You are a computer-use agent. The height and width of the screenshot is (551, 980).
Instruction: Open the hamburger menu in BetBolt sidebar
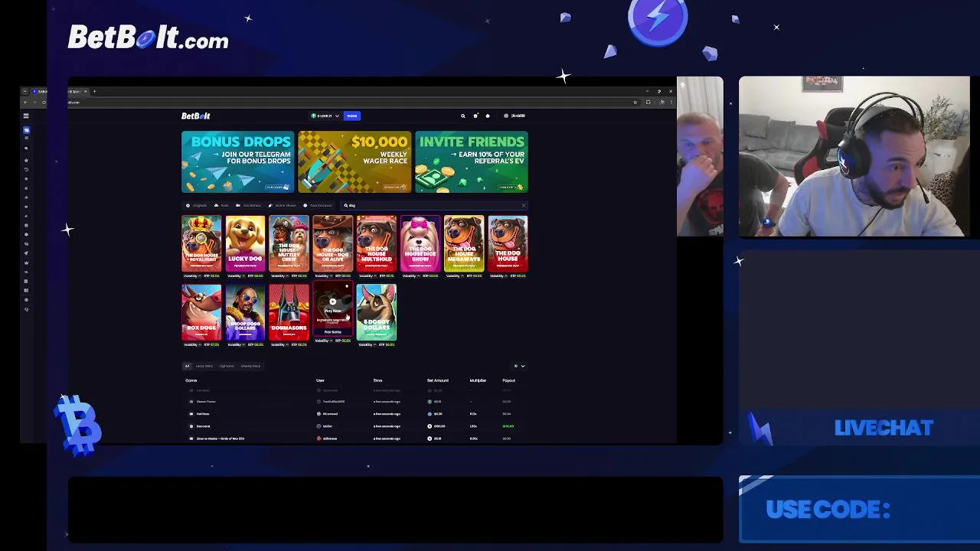[x=26, y=116]
